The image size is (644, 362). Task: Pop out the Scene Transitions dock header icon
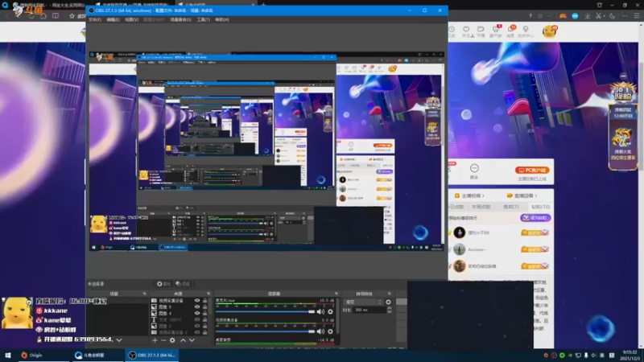pos(390,294)
